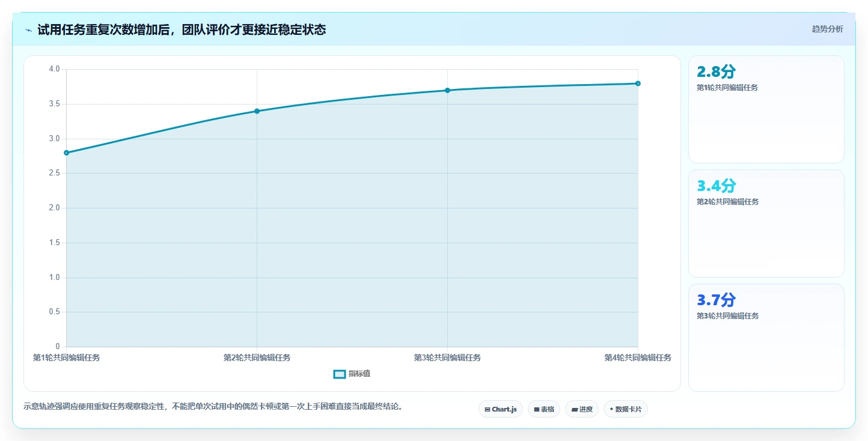Screen dimensions: 868x441
Task: Click the 指标值 legend text
Action: click(359, 374)
